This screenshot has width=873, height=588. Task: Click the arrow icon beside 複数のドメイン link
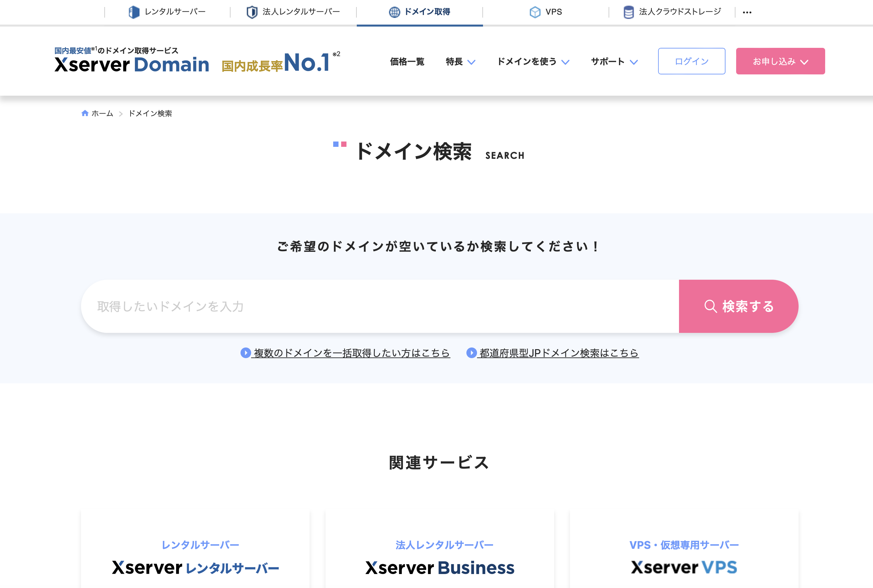click(245, 353)
